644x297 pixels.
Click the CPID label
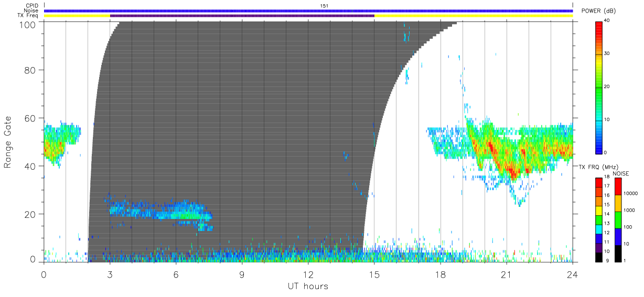(x=32, y=6)
